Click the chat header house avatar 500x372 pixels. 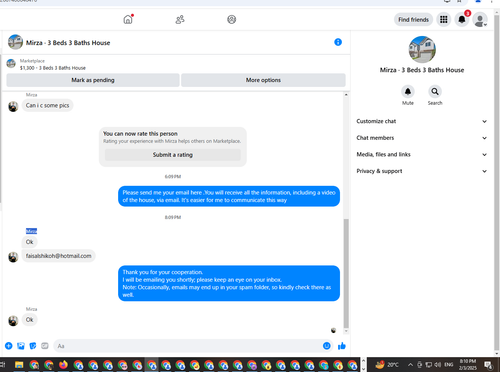pos(15,42)
